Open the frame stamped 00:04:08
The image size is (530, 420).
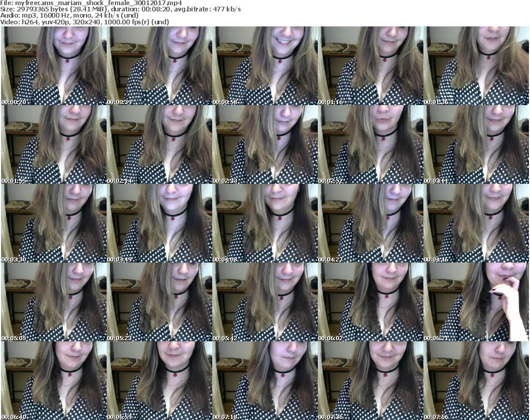(x=265, y=223)
